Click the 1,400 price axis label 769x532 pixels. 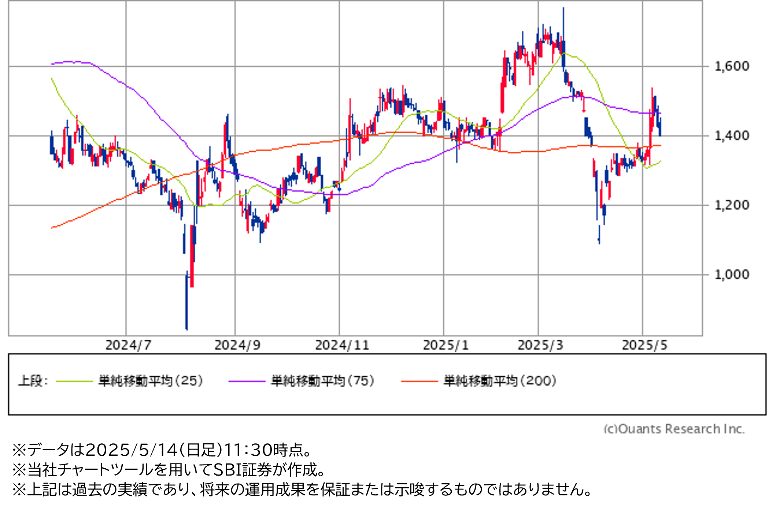point(732,136)
